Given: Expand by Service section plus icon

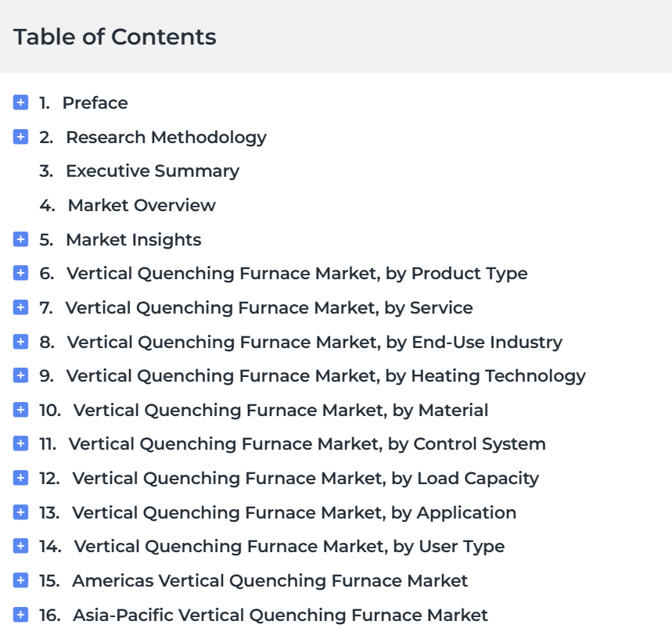Looking at the screenshot, I should point(20,307).
